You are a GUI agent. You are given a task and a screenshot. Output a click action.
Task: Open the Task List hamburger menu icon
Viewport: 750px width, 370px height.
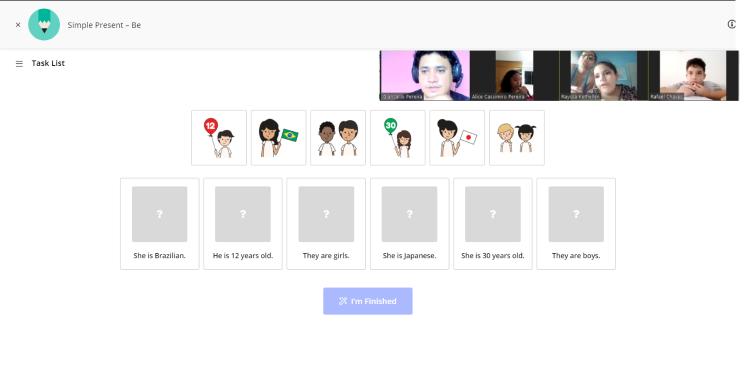[19, 64]
